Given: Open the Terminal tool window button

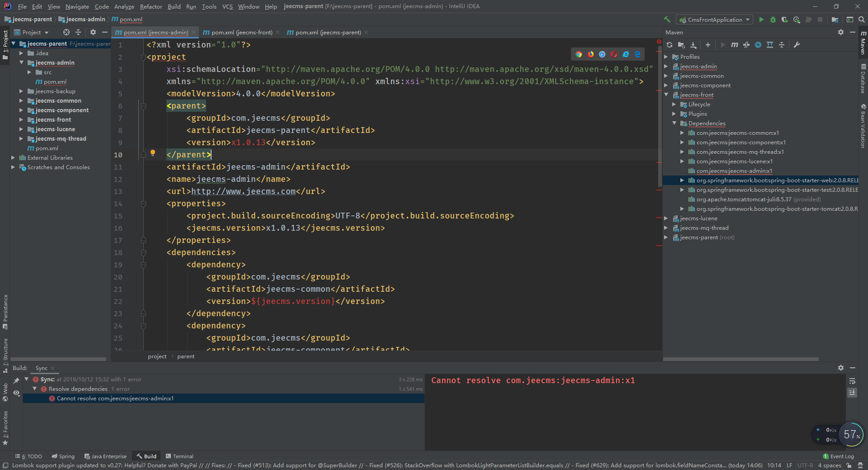Looking at the screenshot, I should pyautogui.click(x=179, y=456).
